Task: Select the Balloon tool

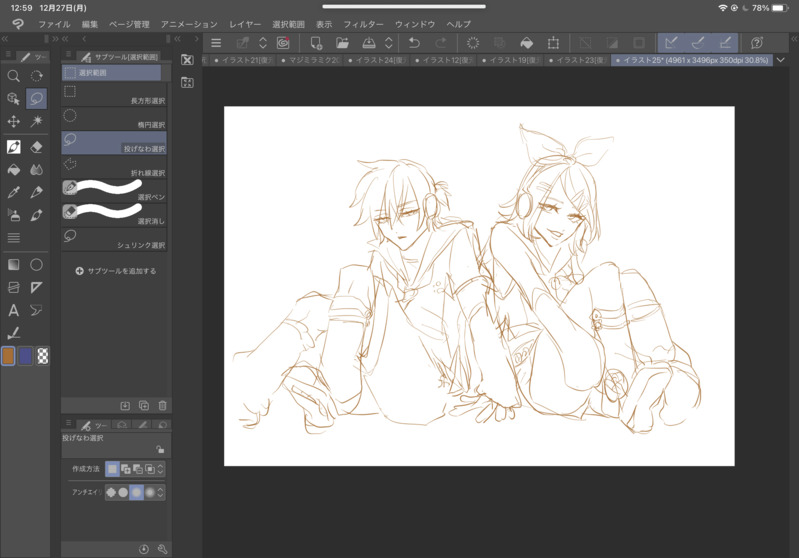Action: 36,310
